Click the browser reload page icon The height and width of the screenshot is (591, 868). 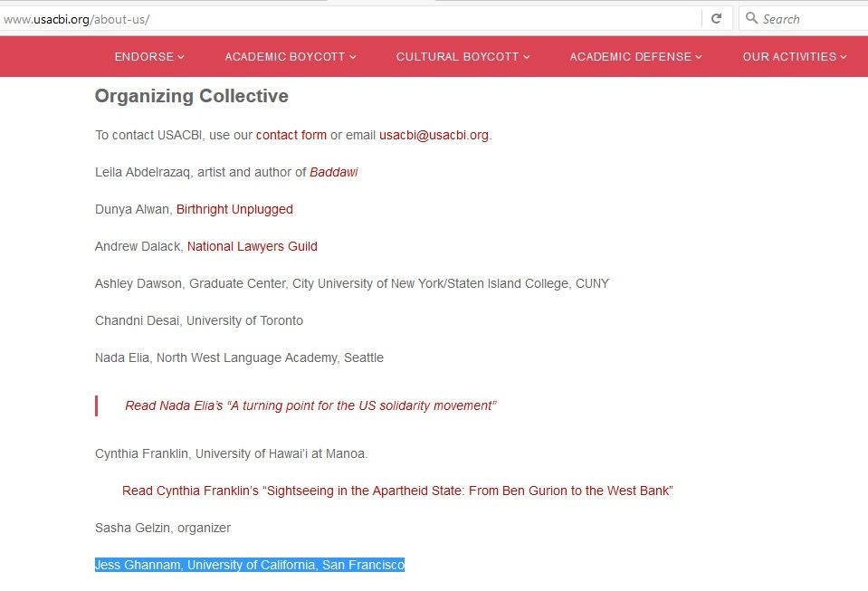point(716,18)
